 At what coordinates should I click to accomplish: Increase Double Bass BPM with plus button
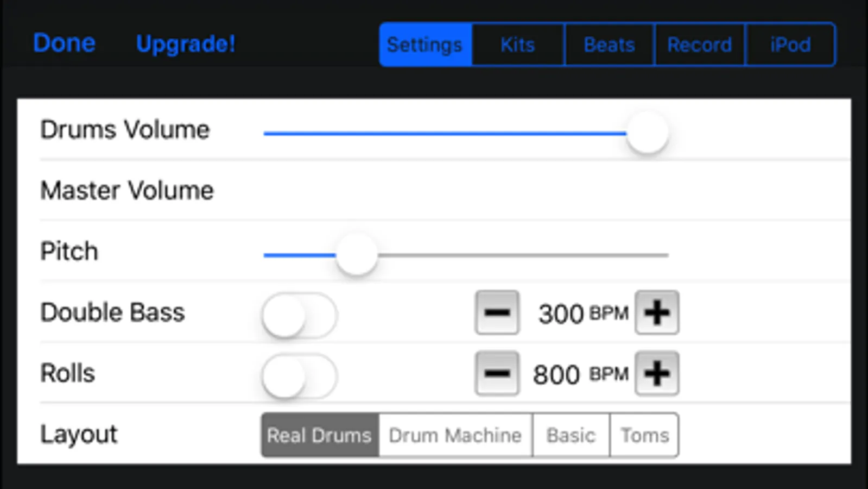(x=657, y=312)
